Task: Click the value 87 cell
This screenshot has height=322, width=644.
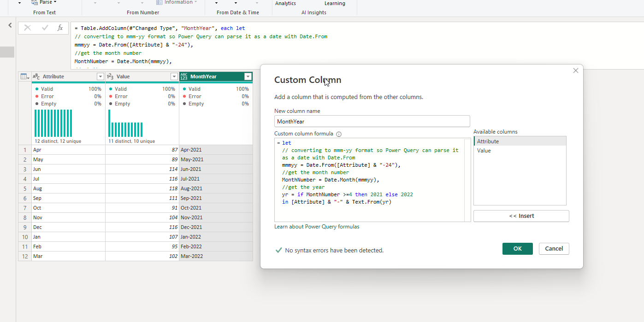Action: (x=142, y=150)
